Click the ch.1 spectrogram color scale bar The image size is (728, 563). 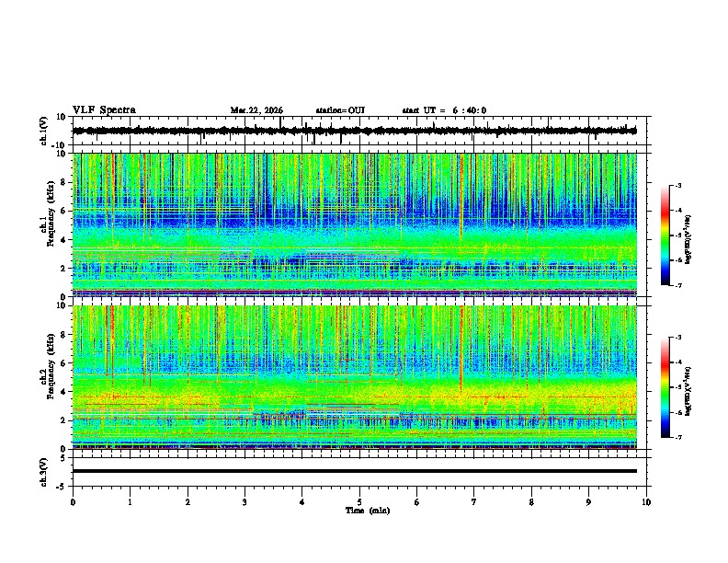665,236
